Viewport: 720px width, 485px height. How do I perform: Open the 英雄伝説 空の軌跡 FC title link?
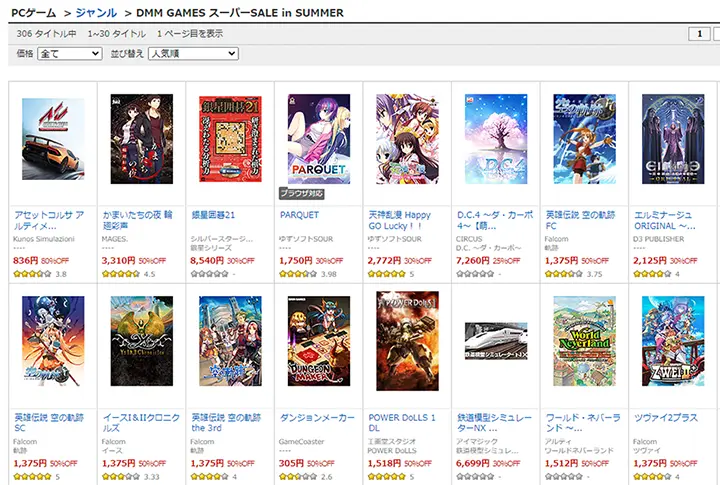(x=580, y=220)
